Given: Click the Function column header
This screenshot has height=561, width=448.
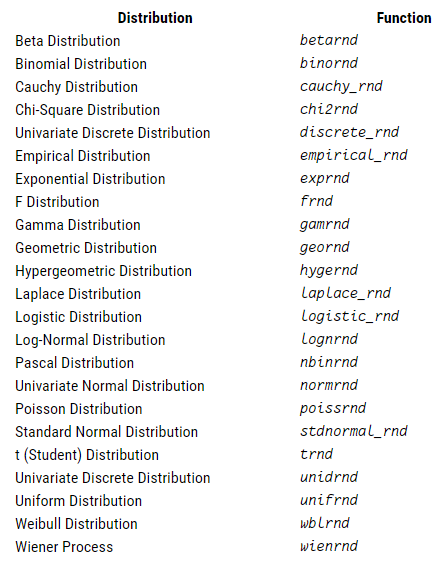Looking at the screenshot, I should (x=404, y=18).
